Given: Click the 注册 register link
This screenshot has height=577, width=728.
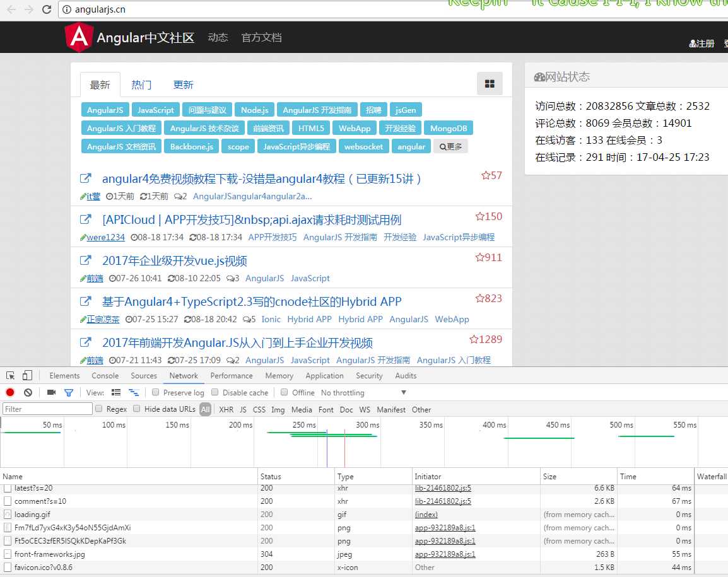Looking at the screenshot, I should tap(702, 44).
